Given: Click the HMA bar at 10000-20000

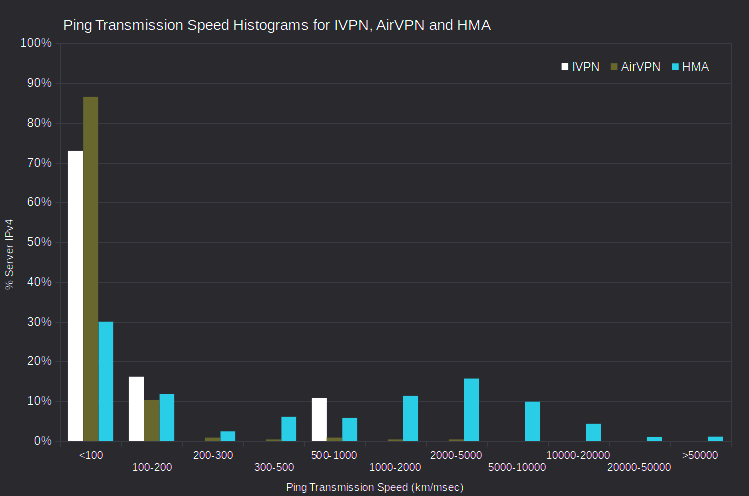Looking at the screenshot, I should [593, 432].
